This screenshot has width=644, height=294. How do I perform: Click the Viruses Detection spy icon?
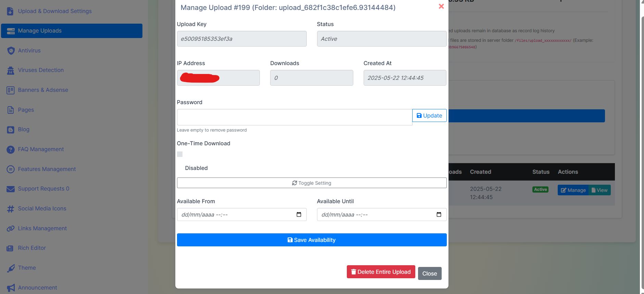tap(11, 71)
